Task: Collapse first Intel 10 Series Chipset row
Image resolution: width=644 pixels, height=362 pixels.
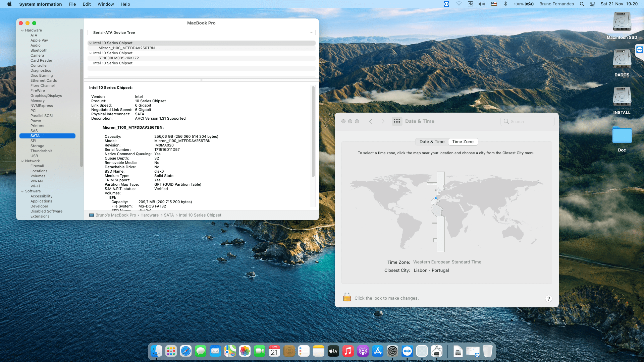Action: click(90, 43)
